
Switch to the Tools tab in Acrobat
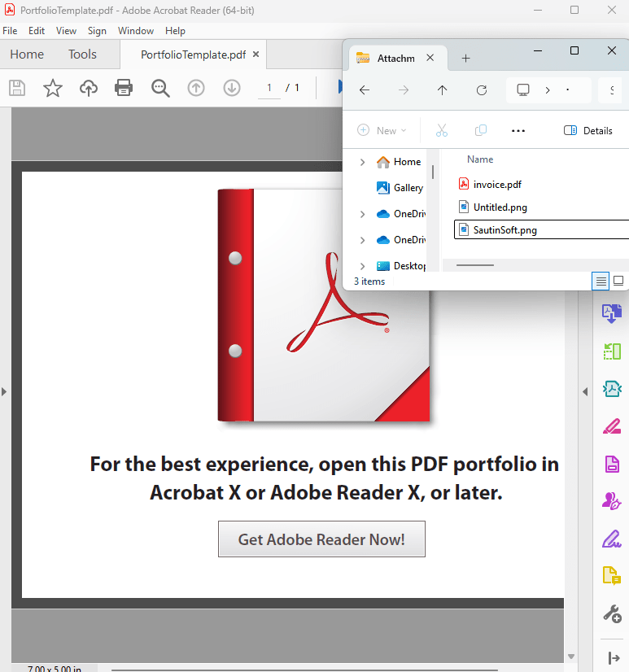pyautogui.click(x=82, y=55)
